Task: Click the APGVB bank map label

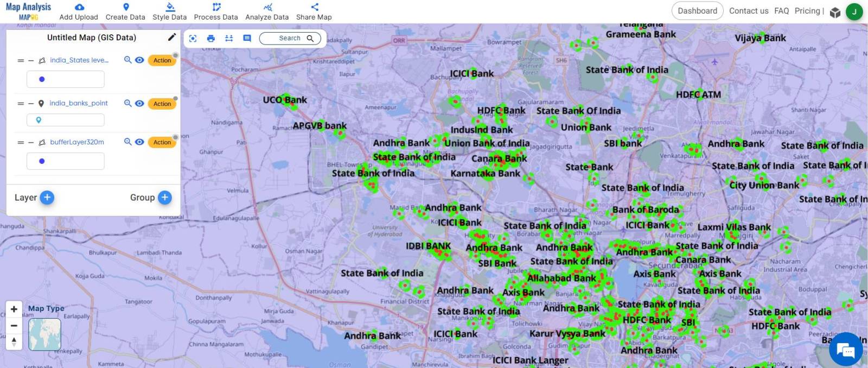Action: point(320,125)
